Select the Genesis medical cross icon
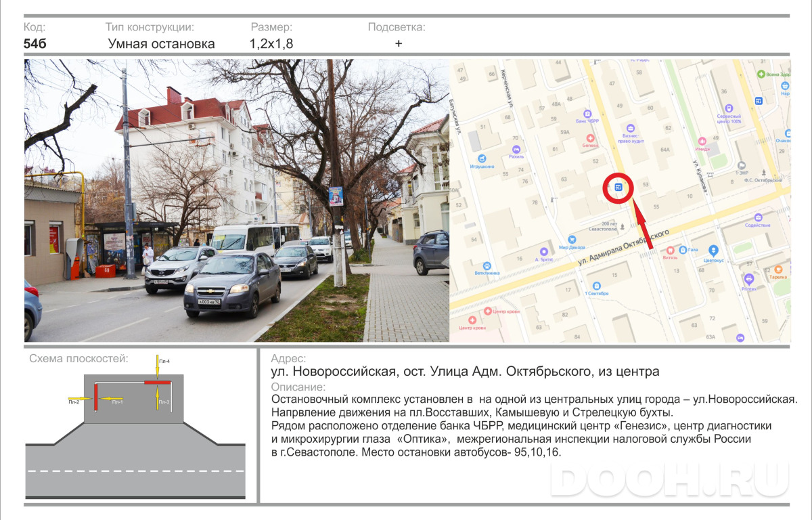The width and height of the screenshot is (812, 520). (x=589, y=137)
